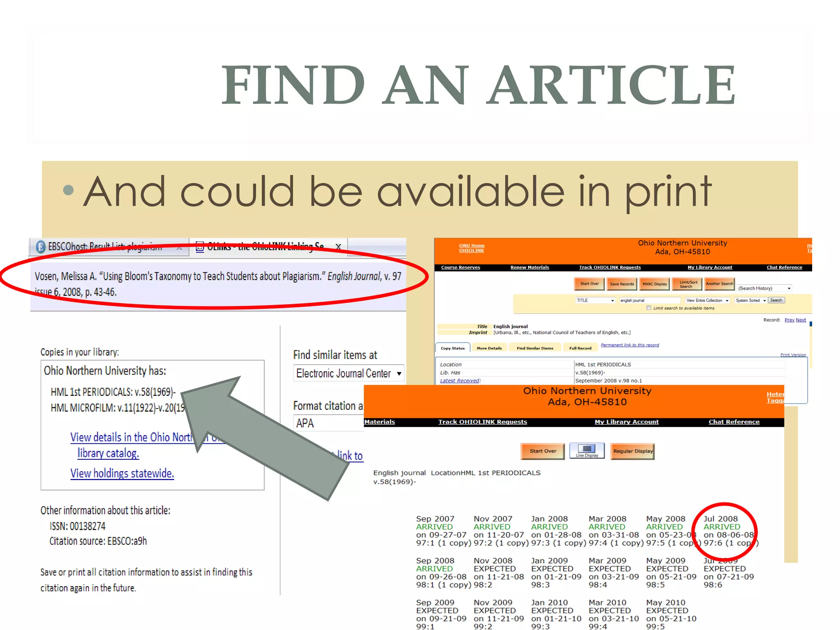Open View Entire Collection dropdown
The height and width of the screenshot is (630, 840).
(x=707, y=300)
